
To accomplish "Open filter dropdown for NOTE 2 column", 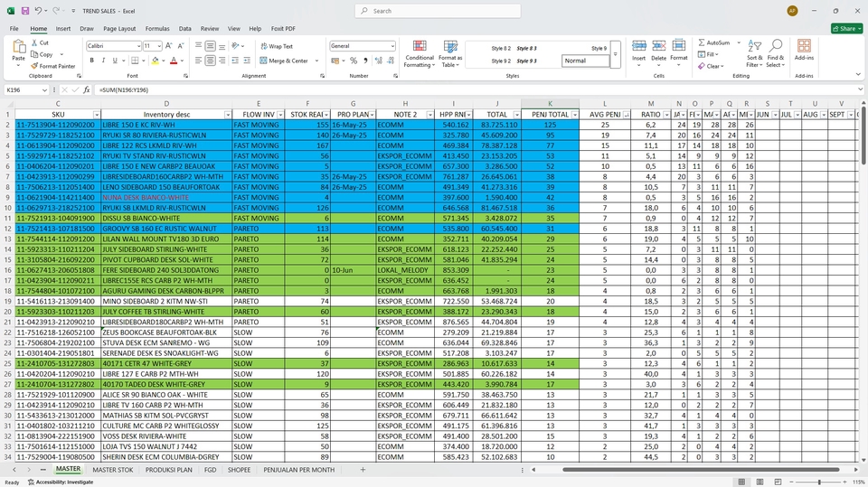I will point(430,115).
